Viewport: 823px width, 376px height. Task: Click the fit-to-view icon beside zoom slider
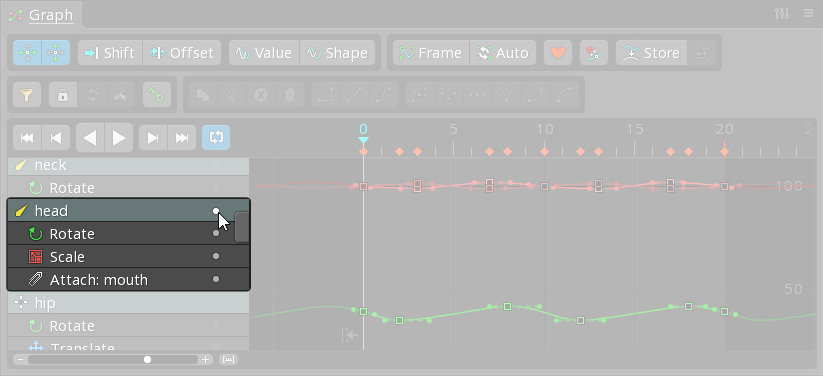click(228, 360)
